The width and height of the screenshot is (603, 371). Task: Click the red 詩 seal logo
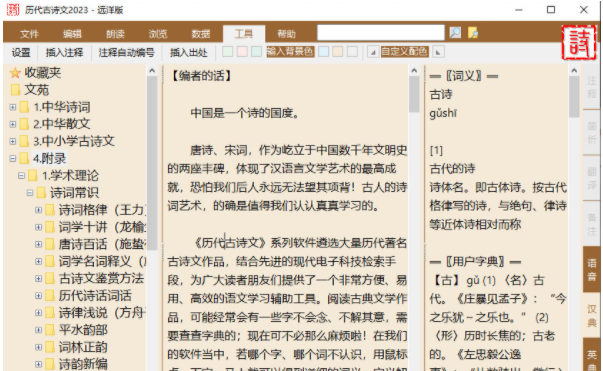(580, 43)
